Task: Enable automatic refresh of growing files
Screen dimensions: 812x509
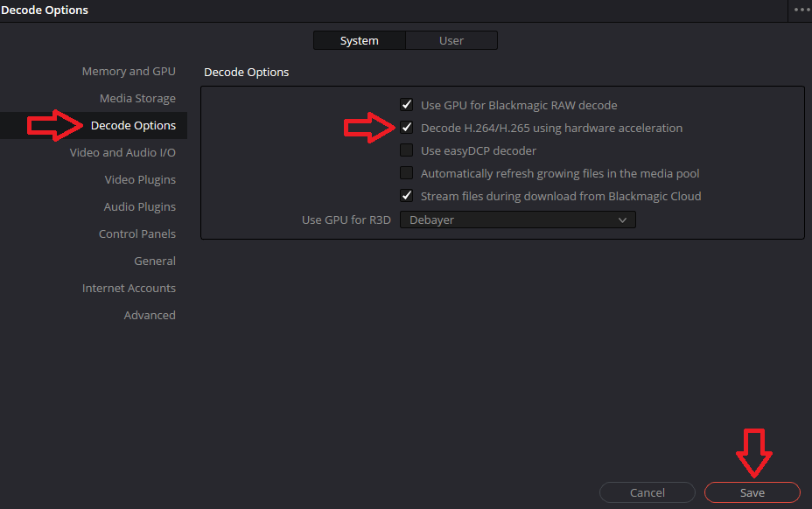Action: [x=406, y=172]
